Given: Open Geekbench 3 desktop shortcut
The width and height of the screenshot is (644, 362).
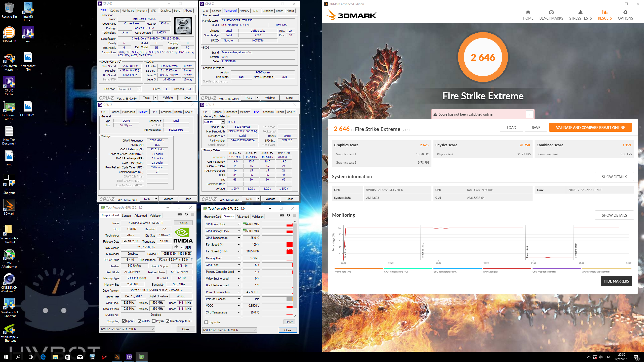Looking at the screenshot, I should click(x=9, y=308).
